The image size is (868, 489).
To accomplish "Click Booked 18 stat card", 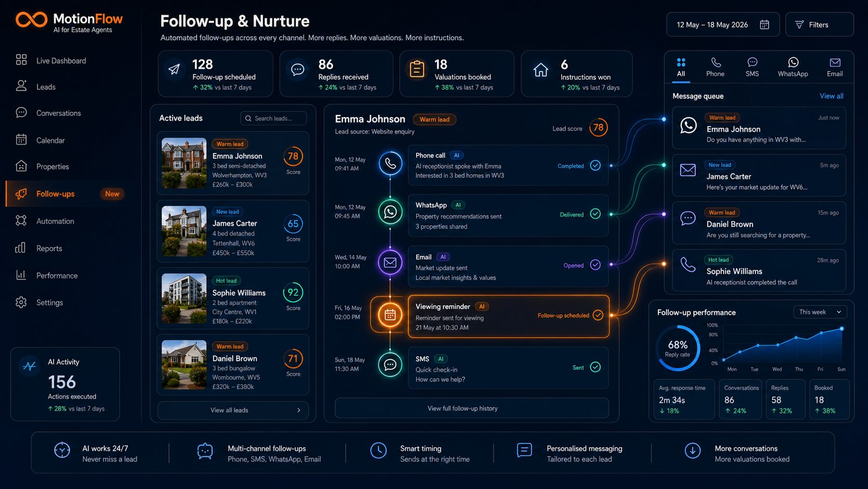I will click(829, 399).
